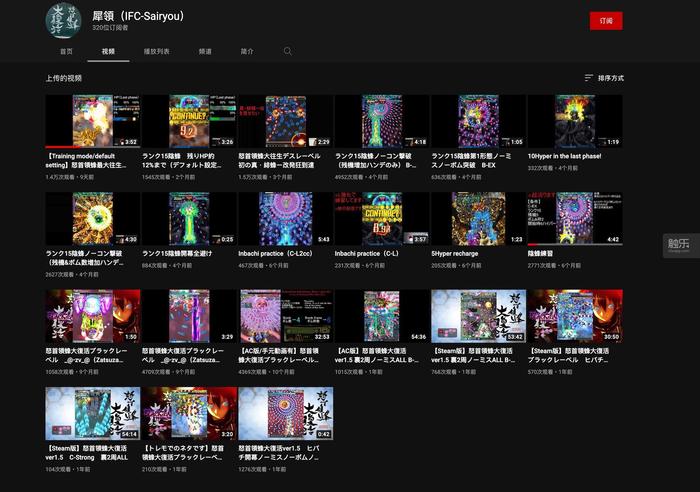The width and height of the screenshot is (700, 492).
Task: Click the 【トレモでのネタです】 video title
Action: point(183,453)
